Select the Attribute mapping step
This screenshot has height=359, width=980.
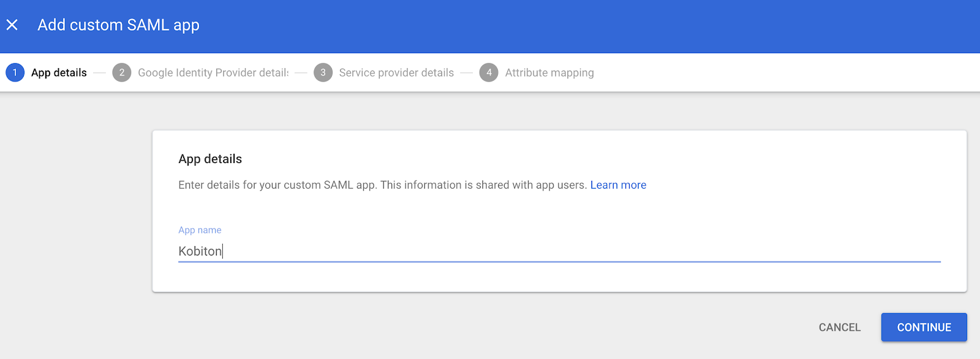[x=549, y=72]
